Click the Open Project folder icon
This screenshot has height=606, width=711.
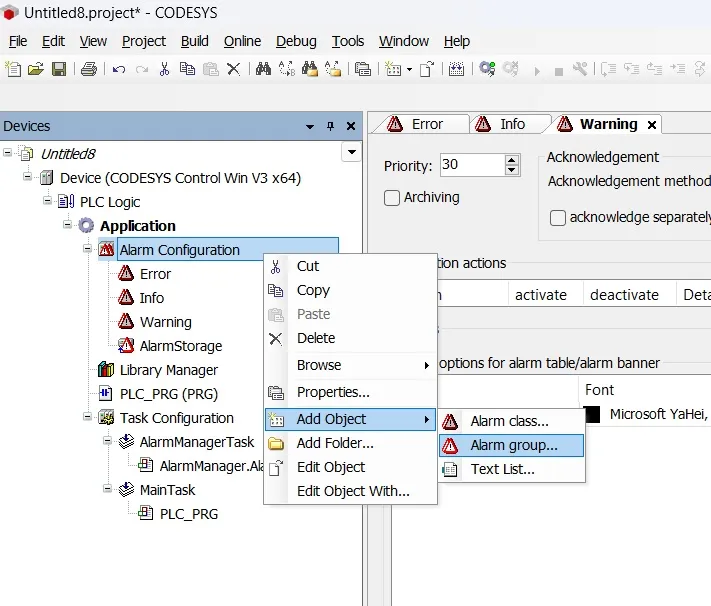(36, 69)
